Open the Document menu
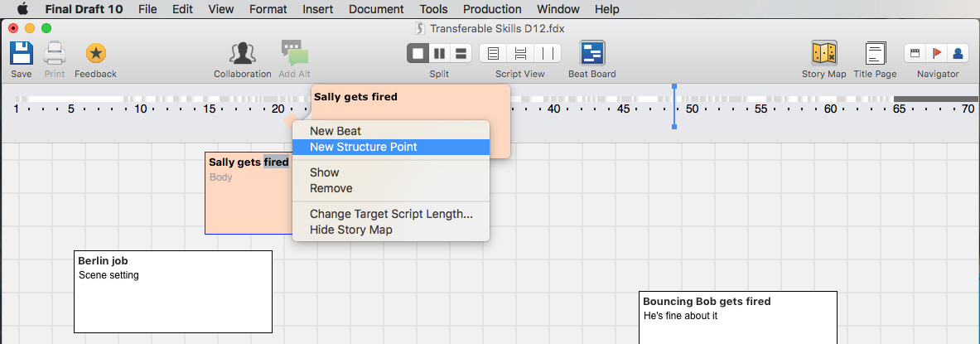Viewport: 980px width, 344px height. pos(377,9)
